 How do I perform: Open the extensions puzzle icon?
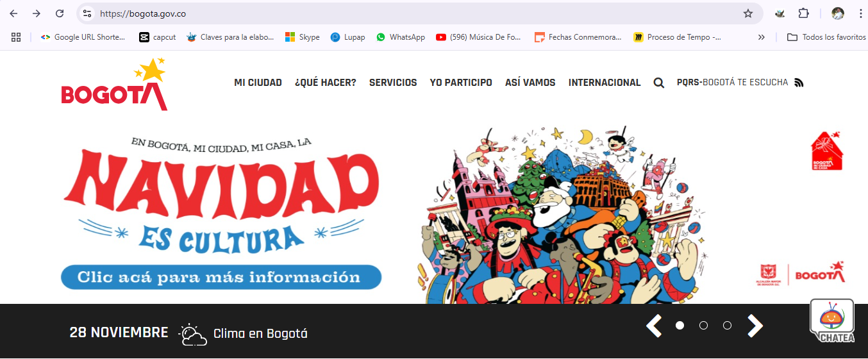pyautogui.click(x=803, y=13)
